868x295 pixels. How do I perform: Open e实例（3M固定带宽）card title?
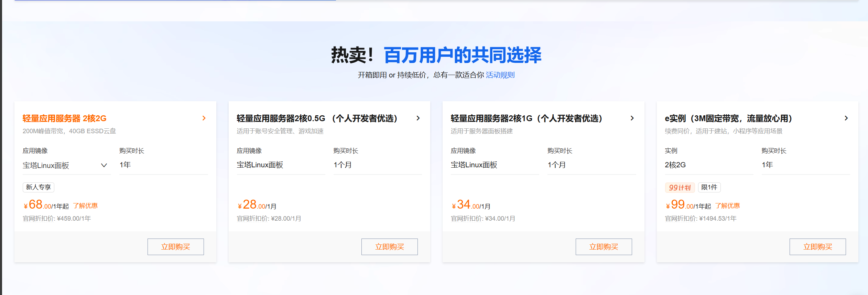click(728, 118)
